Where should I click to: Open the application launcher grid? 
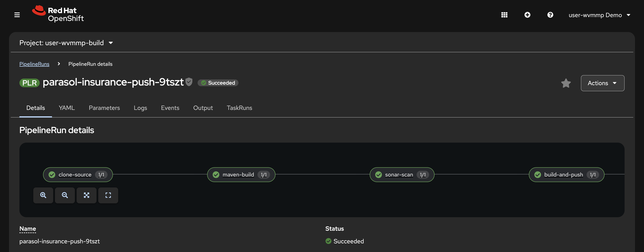coord(504,15)
